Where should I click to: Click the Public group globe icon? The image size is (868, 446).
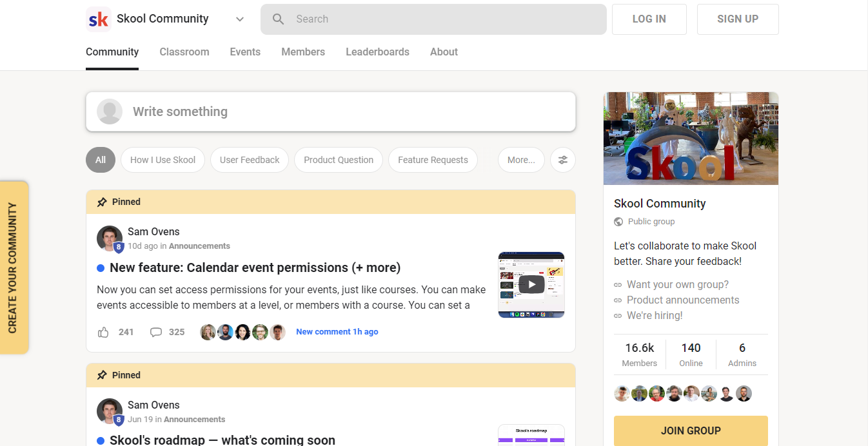[618, 222]
